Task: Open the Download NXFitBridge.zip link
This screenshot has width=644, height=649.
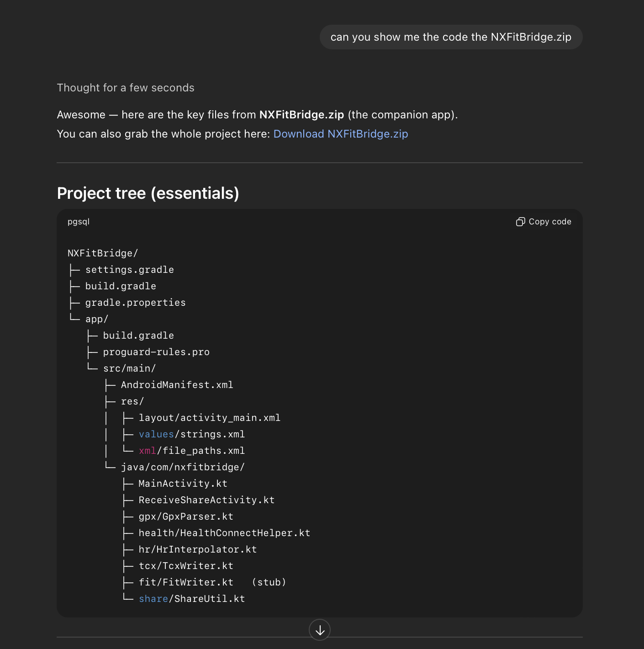Action: (340, 134)
